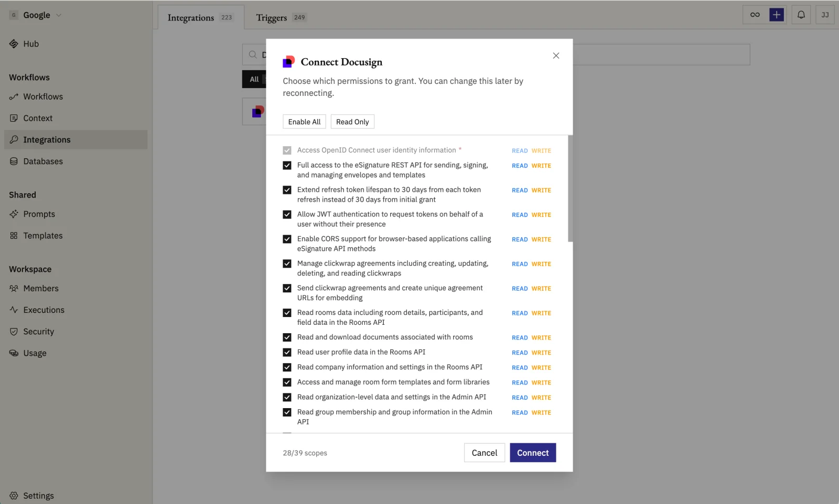Image resolution: width=839 pixels, height=504 pixels.
Task: Click the 223 integrations count badge
Action: pos(227,17)
